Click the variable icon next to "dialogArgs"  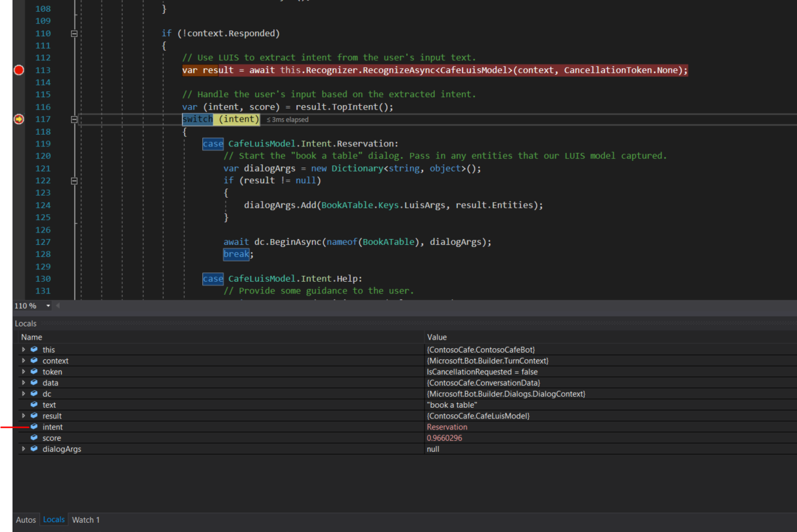tap(35, 449)
